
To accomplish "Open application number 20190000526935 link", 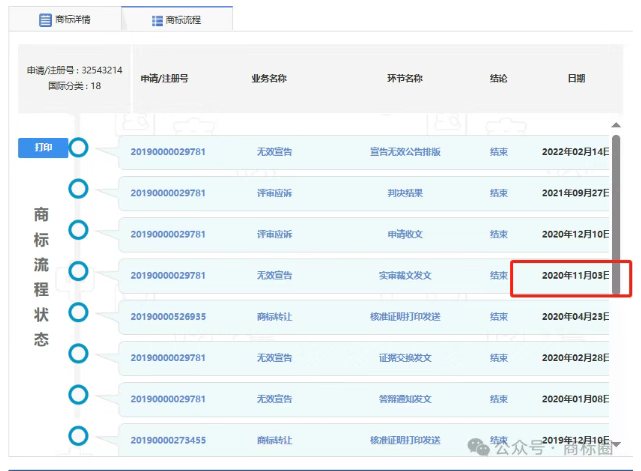I will coord(168,316).
